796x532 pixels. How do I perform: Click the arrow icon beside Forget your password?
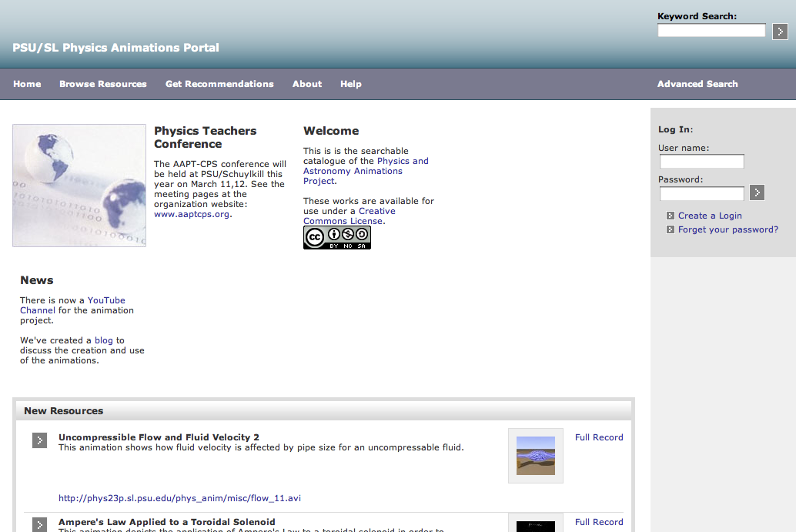(x=671, y=229)
